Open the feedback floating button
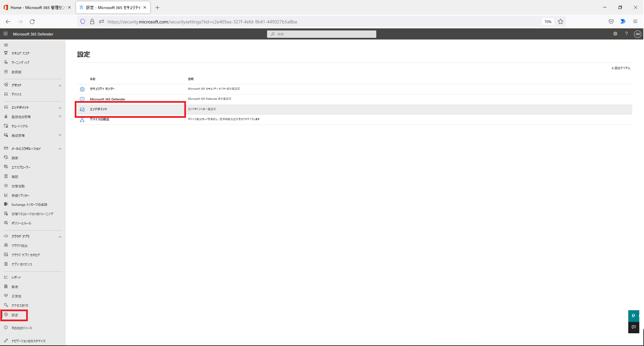Viewport: 644px width, 346px height. [634, 327]
